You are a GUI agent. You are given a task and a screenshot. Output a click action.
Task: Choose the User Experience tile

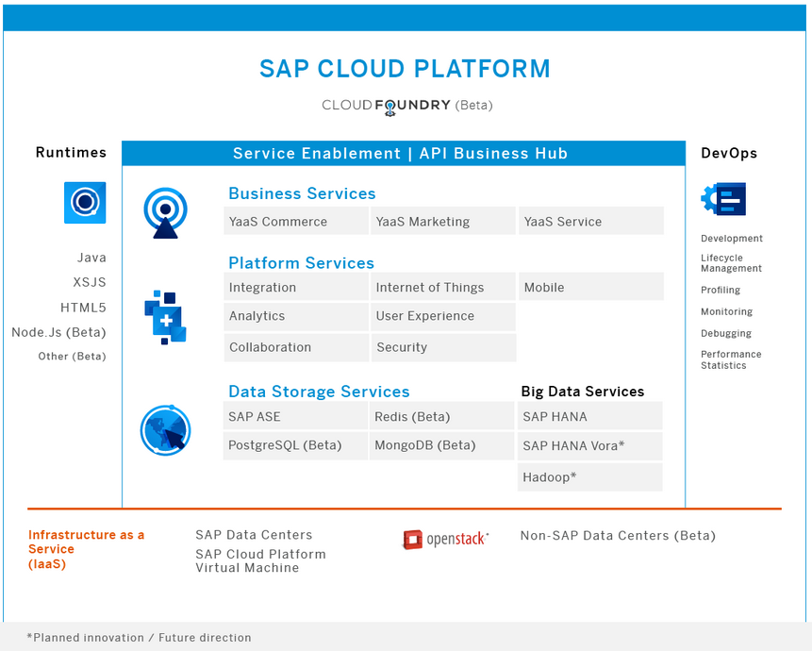click(x=443, y=316)
